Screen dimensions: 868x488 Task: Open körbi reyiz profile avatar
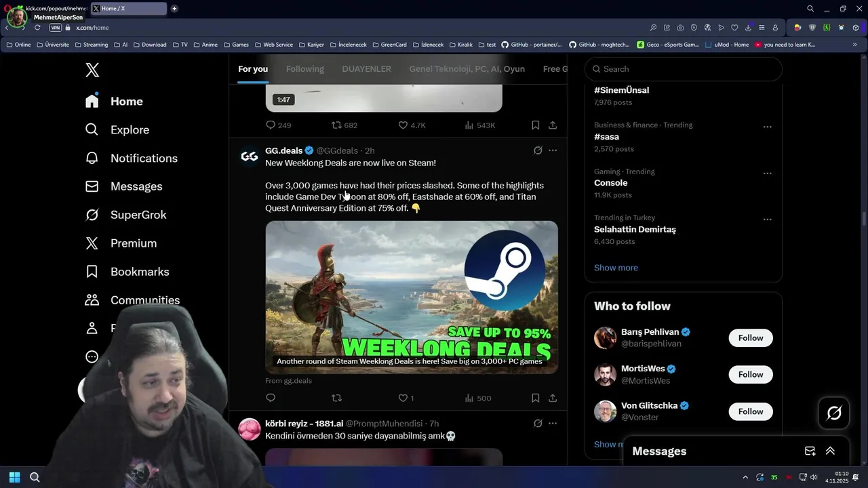pyautogui.click(x=250, y=429)
